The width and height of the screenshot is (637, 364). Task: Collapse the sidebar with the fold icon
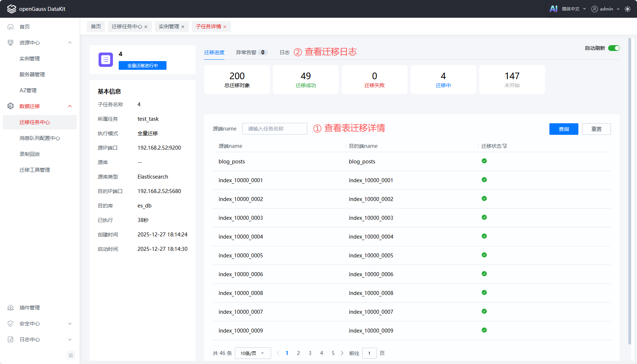point(71,355)
